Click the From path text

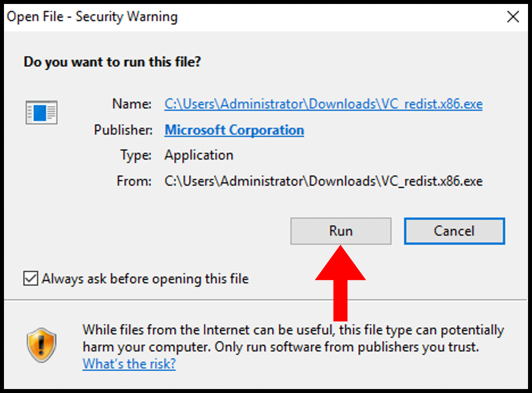point(323,181)
